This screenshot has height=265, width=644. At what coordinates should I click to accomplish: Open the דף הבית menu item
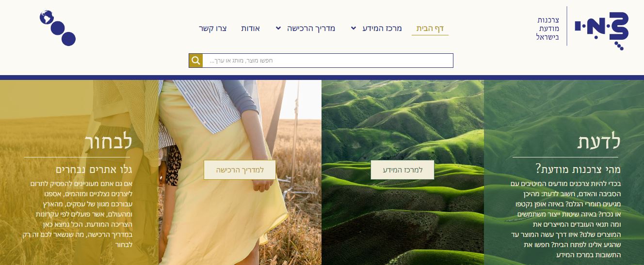(430, 28)
